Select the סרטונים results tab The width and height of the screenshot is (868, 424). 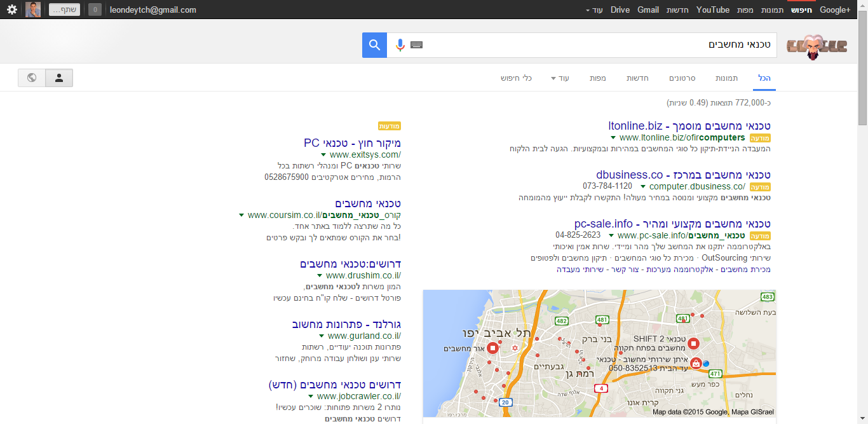(x=682, y=78)
